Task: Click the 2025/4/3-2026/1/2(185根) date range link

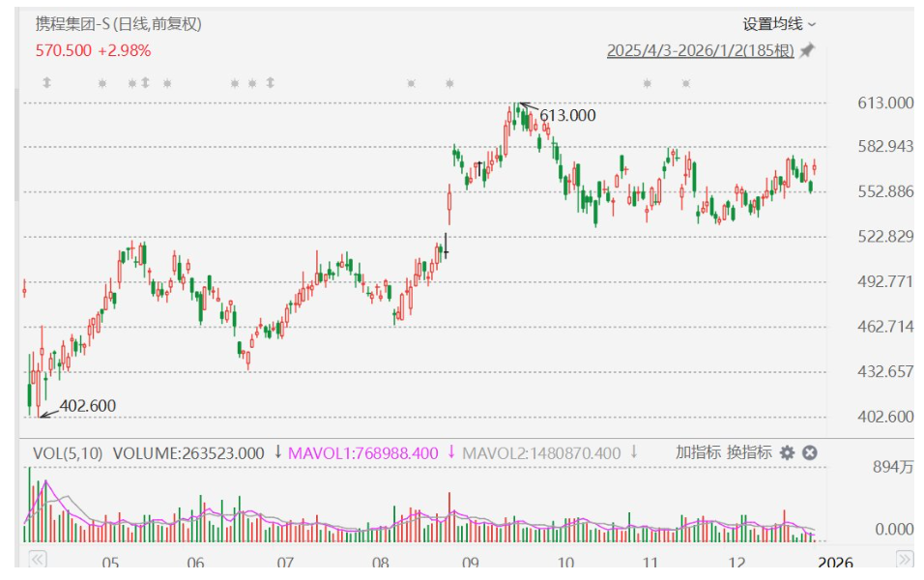Action: [x=700, y=51]
